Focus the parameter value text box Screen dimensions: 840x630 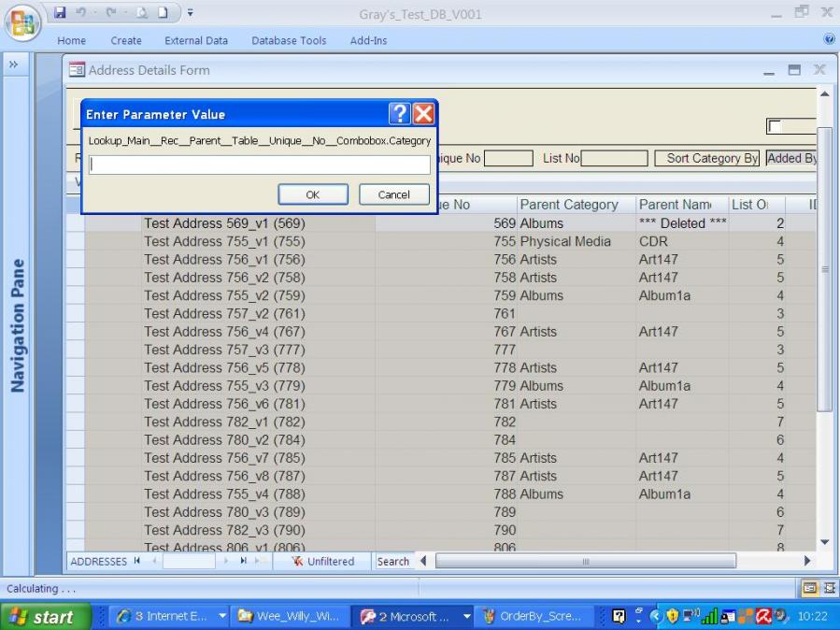pos(260,165)
